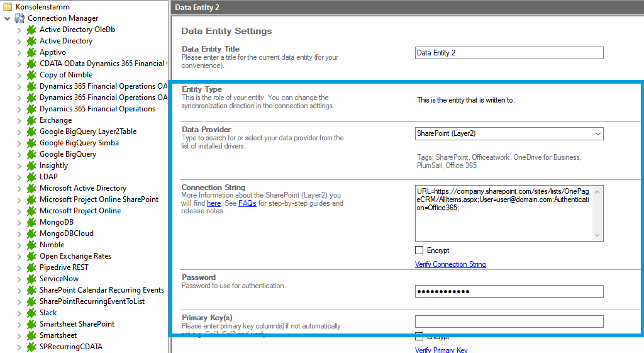Select Google BigQuery Simba connection
The height and width of the screenshot is (353, 644).
coord(79,143)
